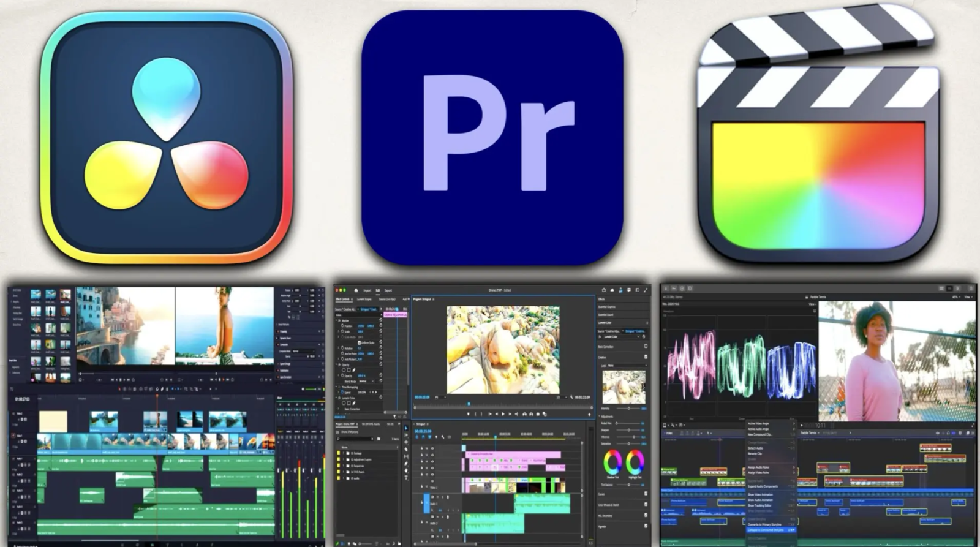Click the DaVinci Resolve app icon
The image size is (980, 547).
[167, 138]
